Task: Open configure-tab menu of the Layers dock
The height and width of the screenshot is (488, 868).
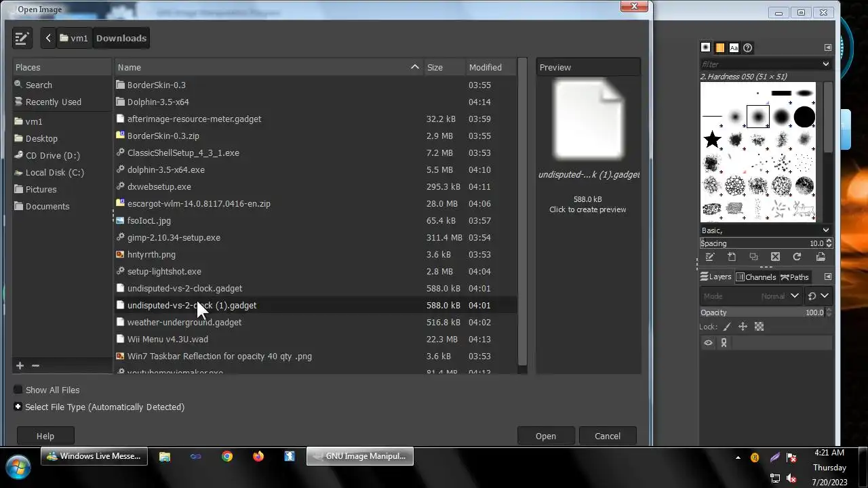Action: point(827,277)
